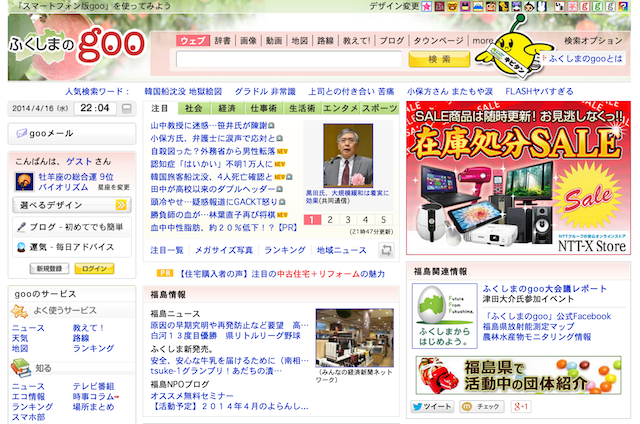The width and height of the screenshot is (640, 424).
Task: Click the yellow 検索 search button
Action: pos(439,60)
